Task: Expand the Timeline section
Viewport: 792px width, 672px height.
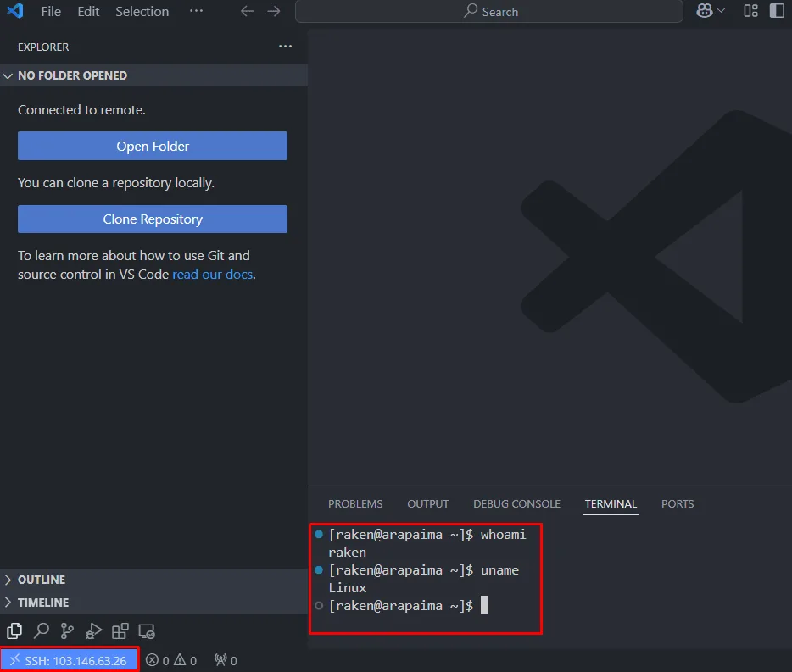Action: pos(42,603)
